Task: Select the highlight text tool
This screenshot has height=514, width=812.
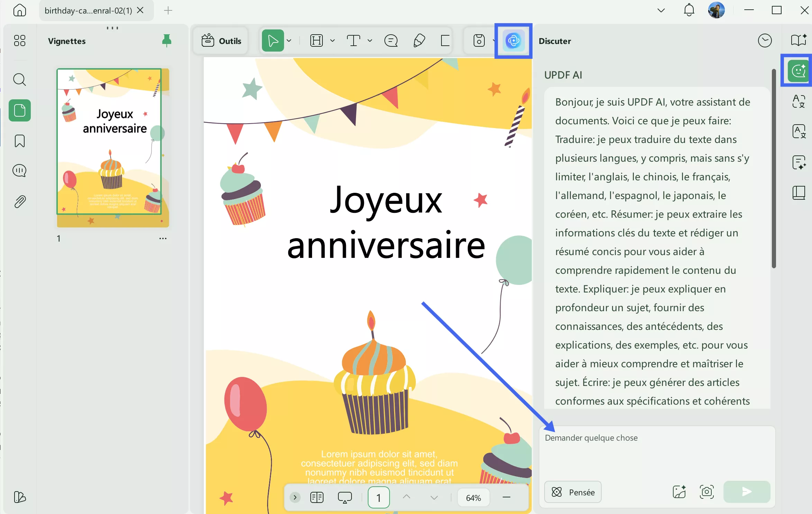Action: (x=317, y=40)
